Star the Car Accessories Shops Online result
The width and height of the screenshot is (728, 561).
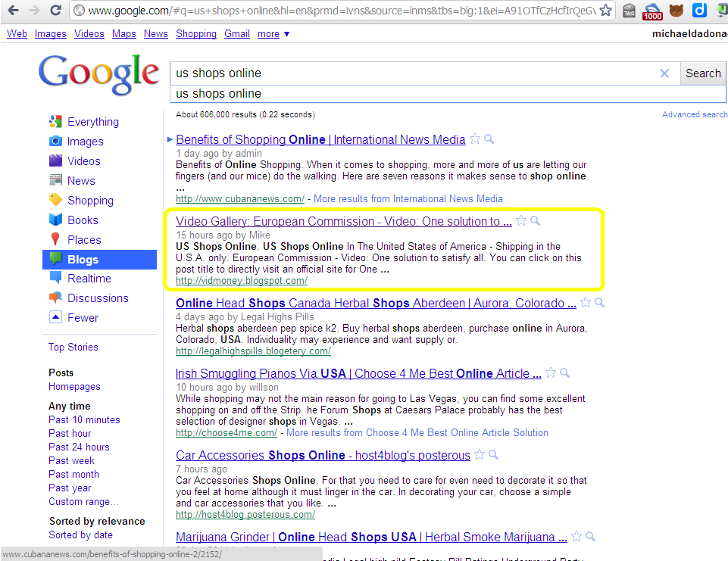point(480,454)
